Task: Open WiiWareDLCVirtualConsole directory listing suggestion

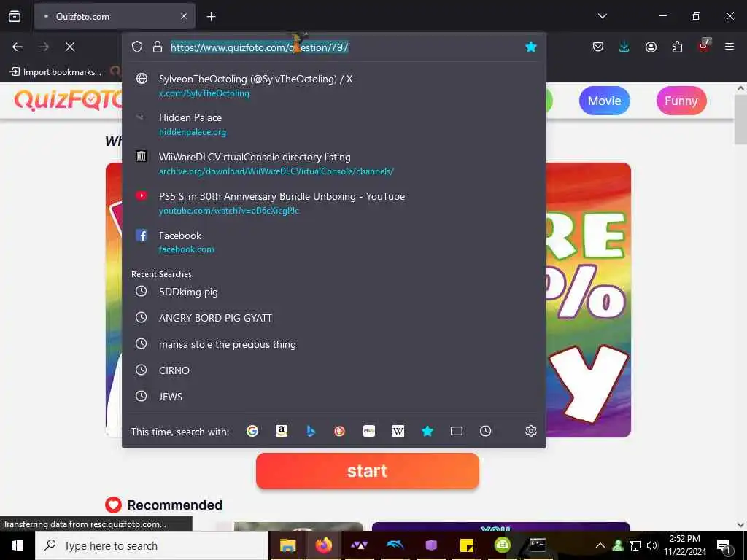Action: (x=334, y=164)
